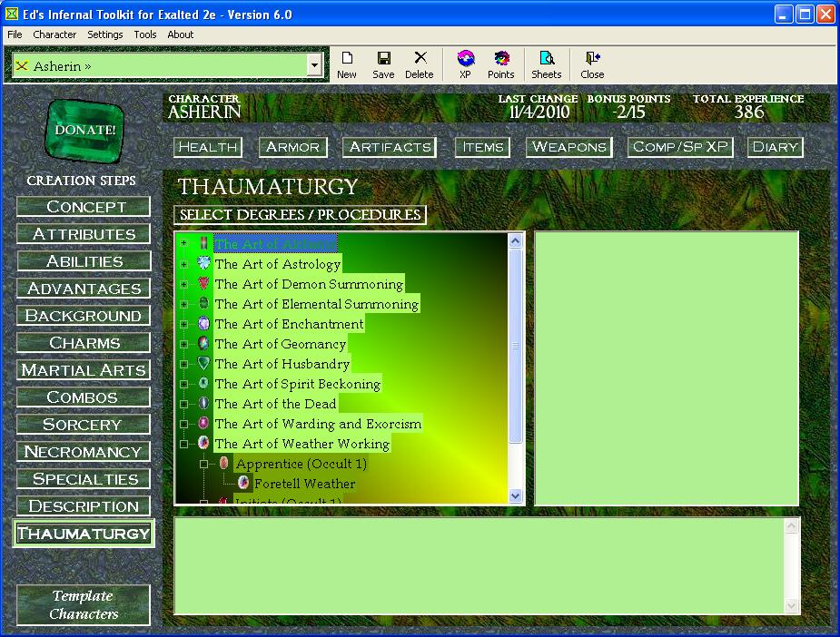Click the Warding and Exorcism gem icon
The height and width of the screenshot is (637, 840).
point(203,424)
